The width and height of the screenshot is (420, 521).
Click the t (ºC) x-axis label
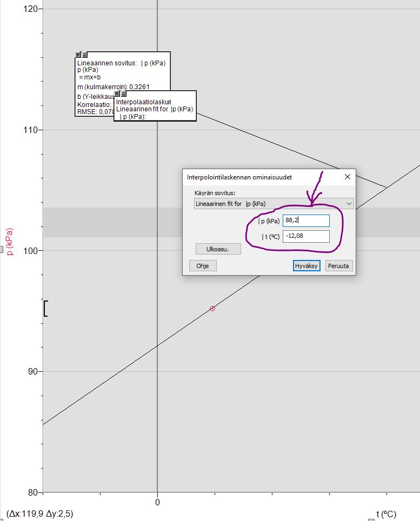[x=386, y=514]
